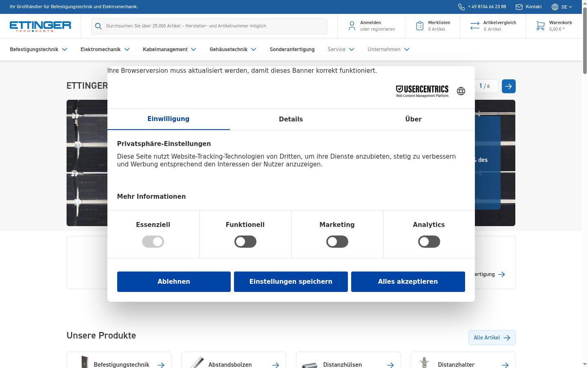Image resolution: width=588 pixels, height=368 pixels.
Task: Open Sonderanfertigung menu item
Action: tap(292, 49)
